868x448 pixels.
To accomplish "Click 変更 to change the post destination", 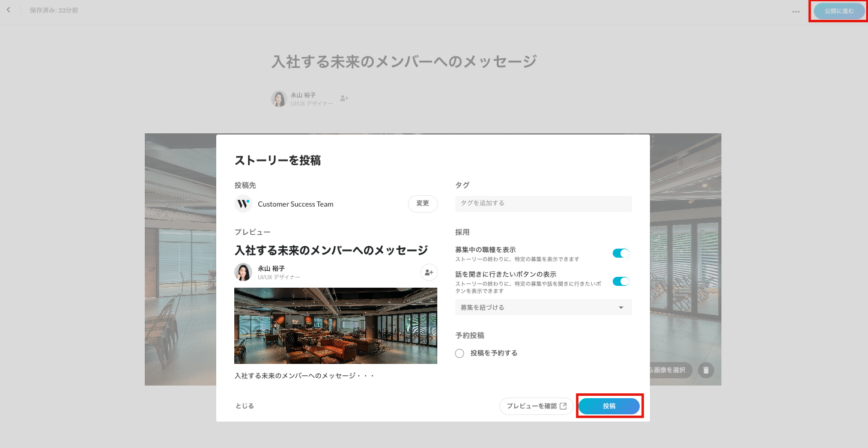I will 423,204.
